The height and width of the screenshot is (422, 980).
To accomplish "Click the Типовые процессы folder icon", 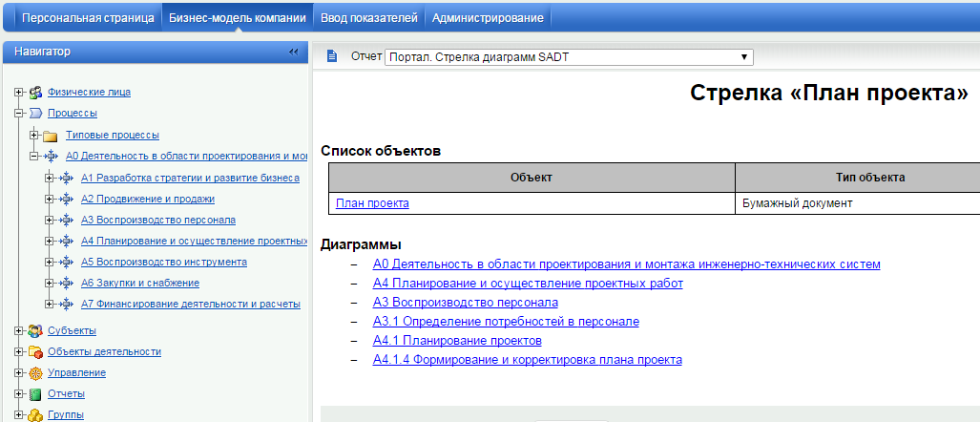I will coord(51,136).
